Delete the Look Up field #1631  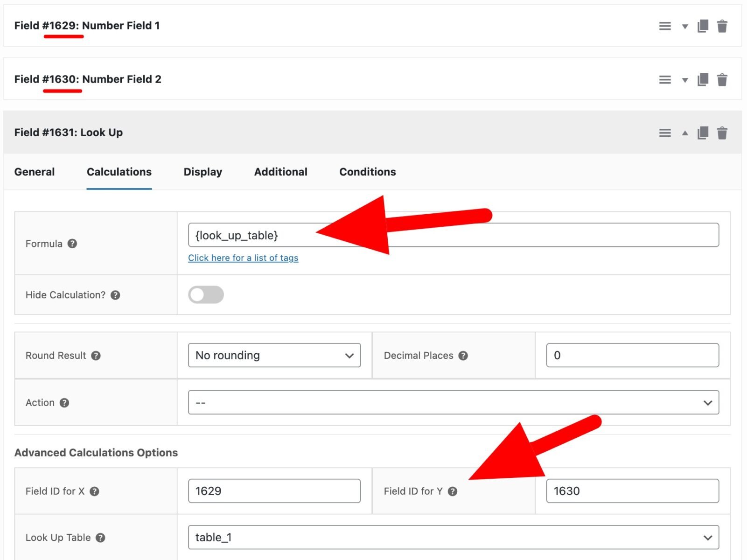722,133
